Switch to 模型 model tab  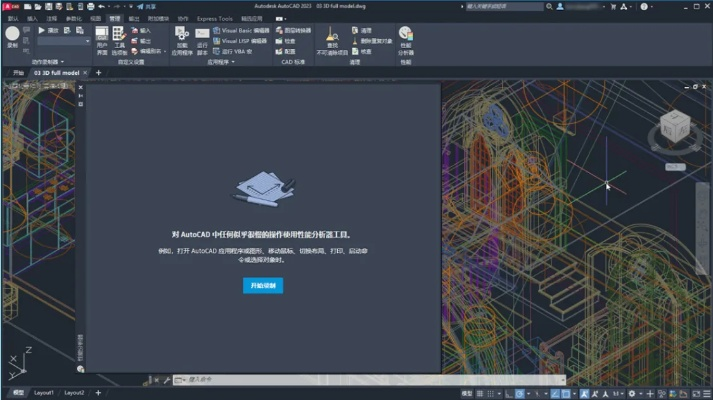coord(18,393)
